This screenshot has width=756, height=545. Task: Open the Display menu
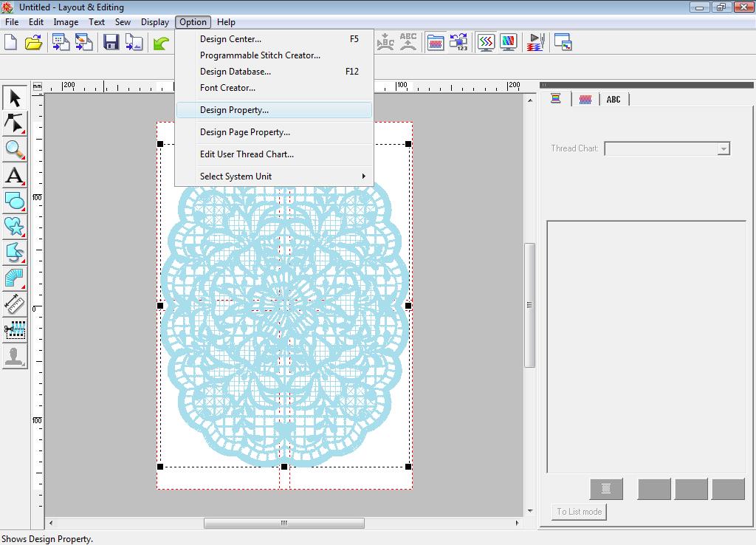pos(155,22)
